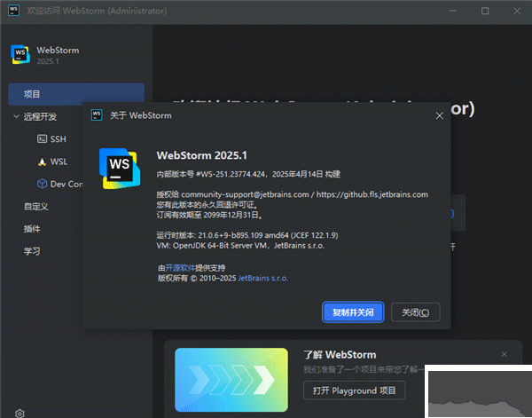Click the Playground arrows banner thumbnail
This screenshot has height=418, width=532.
(x=231, y=380)
